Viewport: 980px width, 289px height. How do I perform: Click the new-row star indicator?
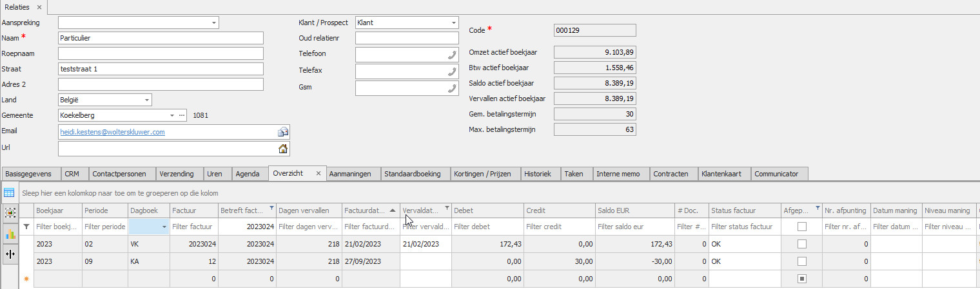(x=26, y=279)
